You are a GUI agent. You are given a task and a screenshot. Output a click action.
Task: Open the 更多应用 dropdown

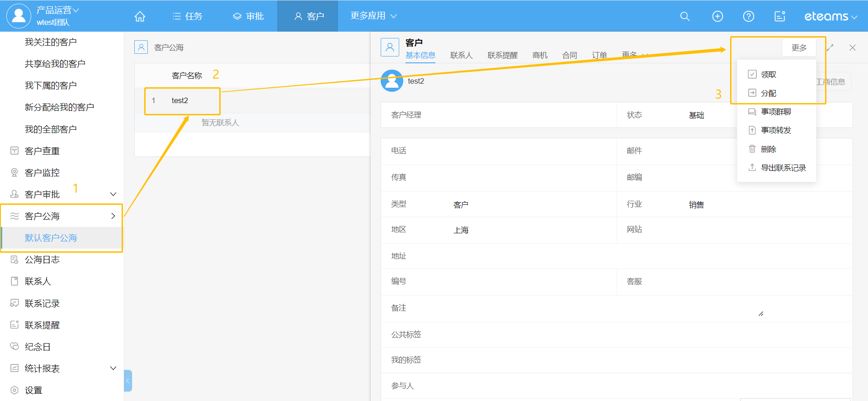[x=373, y=16]
